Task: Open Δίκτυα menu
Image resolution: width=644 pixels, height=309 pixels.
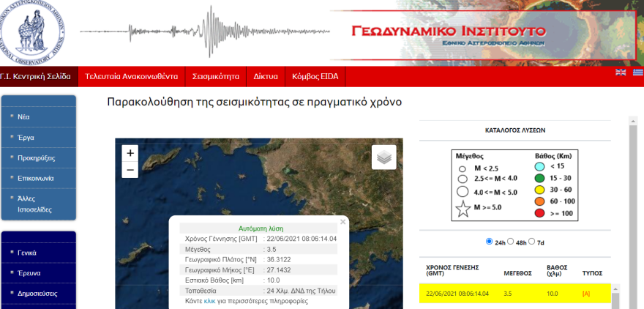Action: (266, 76)
